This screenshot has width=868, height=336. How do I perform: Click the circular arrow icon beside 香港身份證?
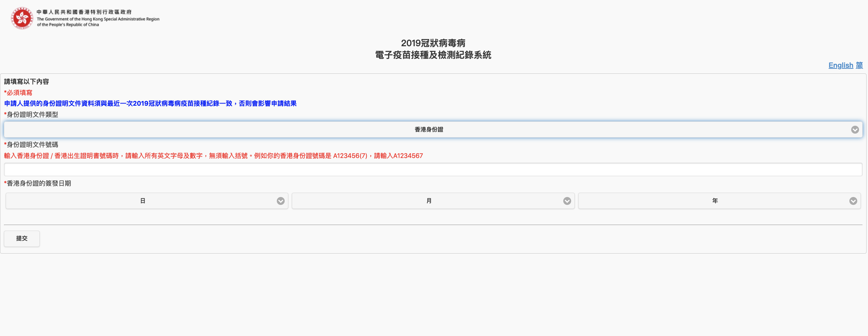(x=855, y=130)
